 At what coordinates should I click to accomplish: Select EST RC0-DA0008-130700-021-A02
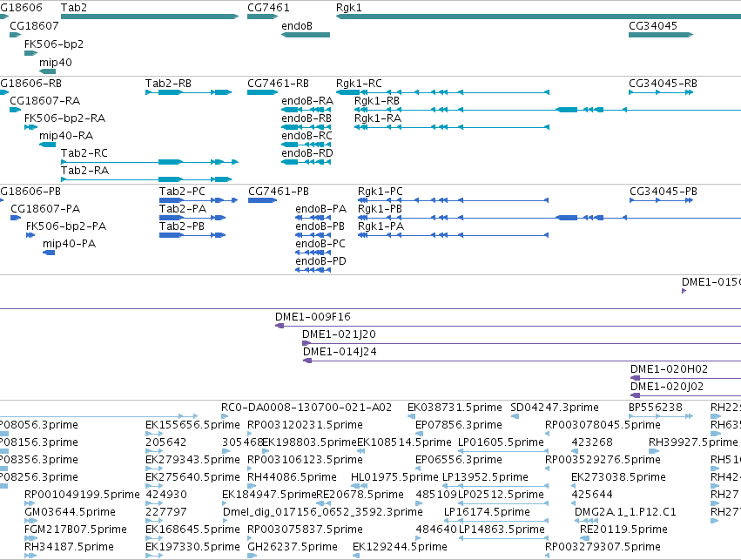click(307, 408)
